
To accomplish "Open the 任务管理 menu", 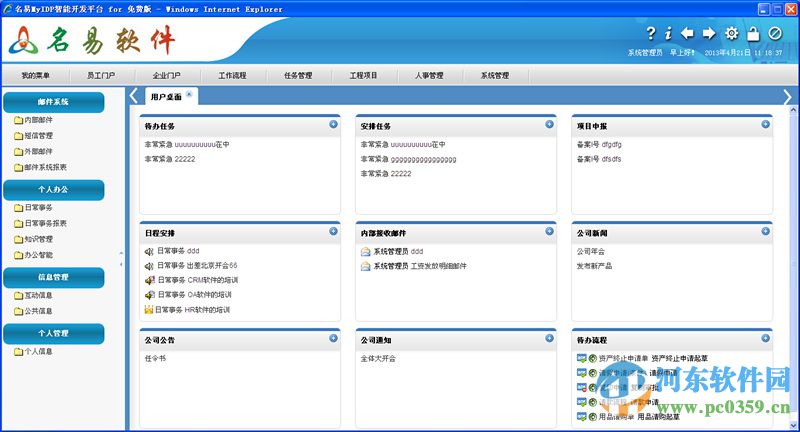I will (298, 75).
